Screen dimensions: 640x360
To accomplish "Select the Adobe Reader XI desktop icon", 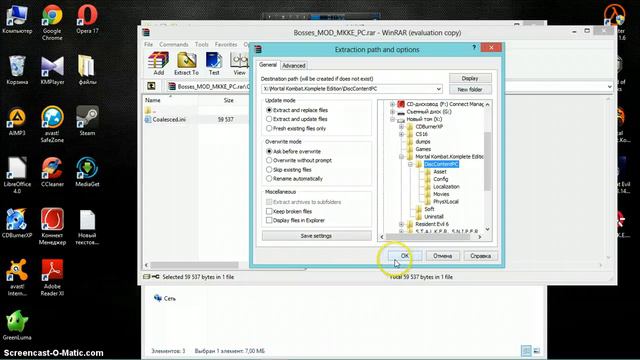I will [x=52, y=278].
